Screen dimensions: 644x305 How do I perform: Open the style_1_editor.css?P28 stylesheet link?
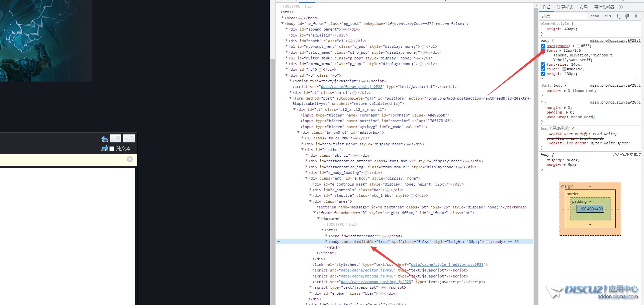(447, 265)
